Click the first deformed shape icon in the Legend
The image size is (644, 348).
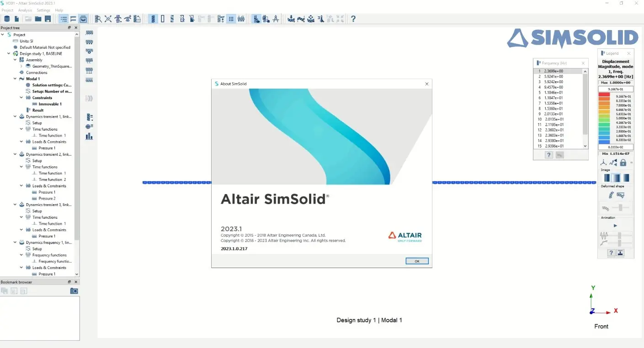(x=611, y=195)
